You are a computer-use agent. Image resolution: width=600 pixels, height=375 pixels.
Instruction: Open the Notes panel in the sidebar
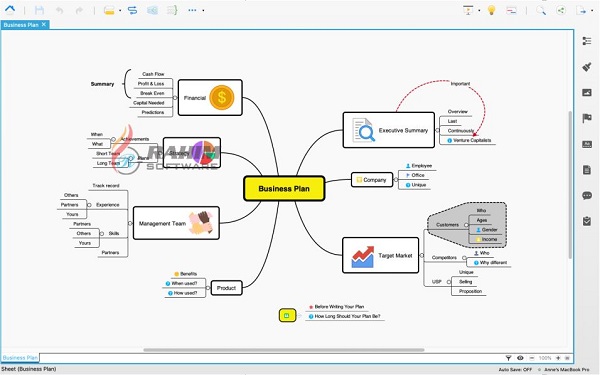pos(587,170)
